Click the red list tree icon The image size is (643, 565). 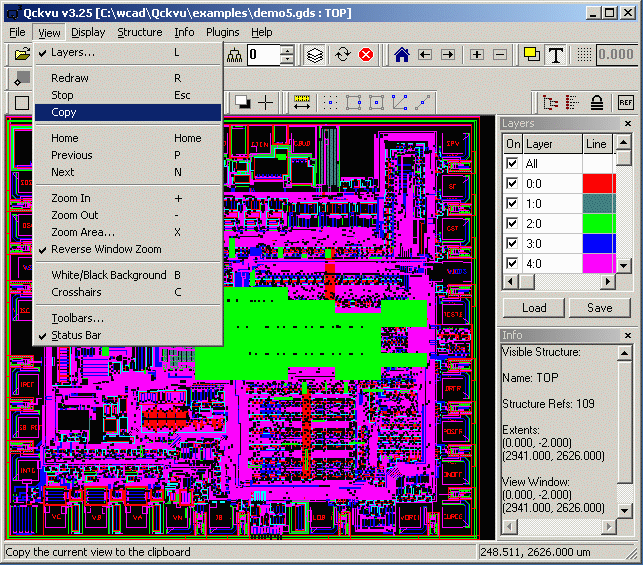(573, 103)
